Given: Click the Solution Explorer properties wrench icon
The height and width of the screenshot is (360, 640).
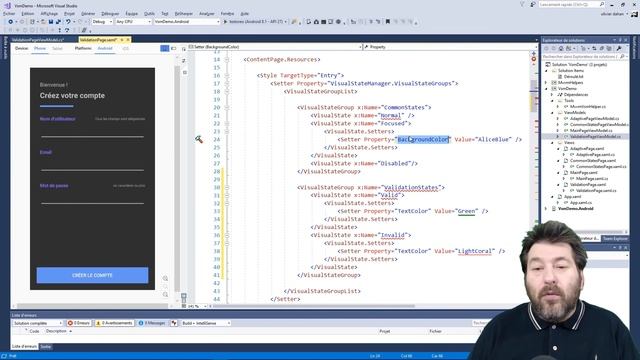Looking at the screenshot, I should pos(619,49).
